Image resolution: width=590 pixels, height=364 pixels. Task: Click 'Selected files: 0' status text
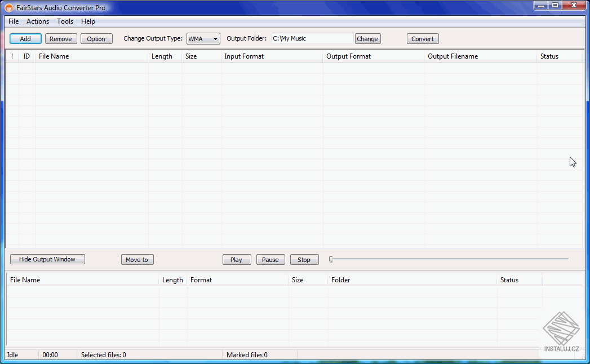104,355
